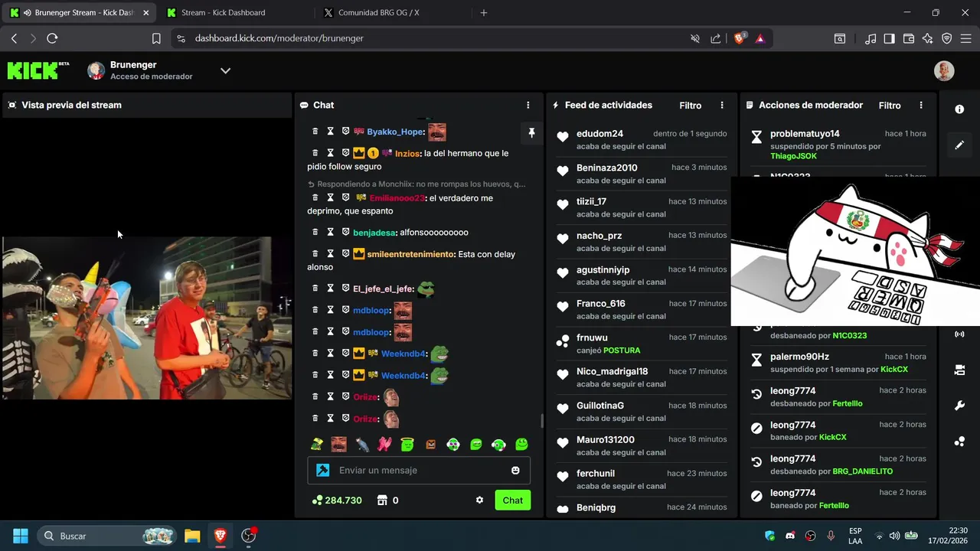Viewport: 980px width, 551px height.
Task: Open the pencil edit icon in right sidebar
Action: click(x=959, y=145)
